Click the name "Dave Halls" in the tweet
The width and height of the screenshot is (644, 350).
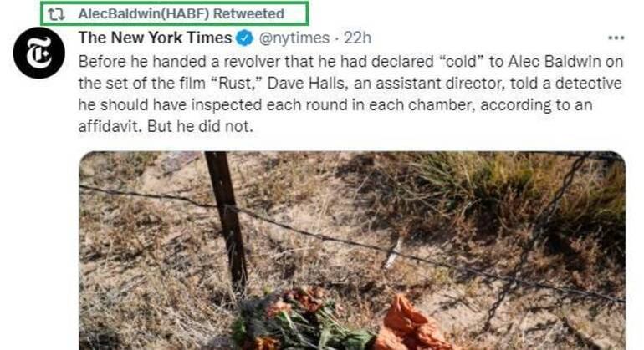[307, 83]
